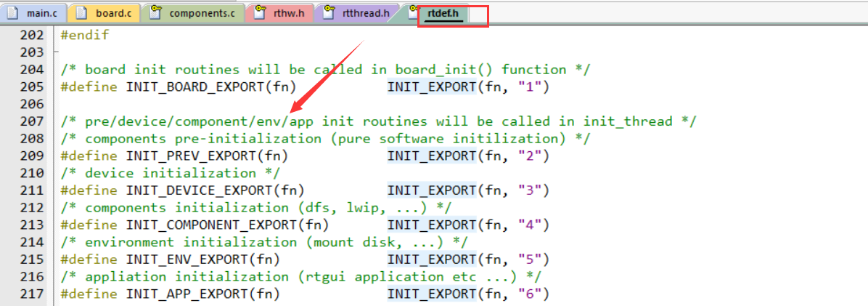Viewport: 868px width, 306px height.
Task: Click the main.c file icon
Action: (x=13, y=12)
